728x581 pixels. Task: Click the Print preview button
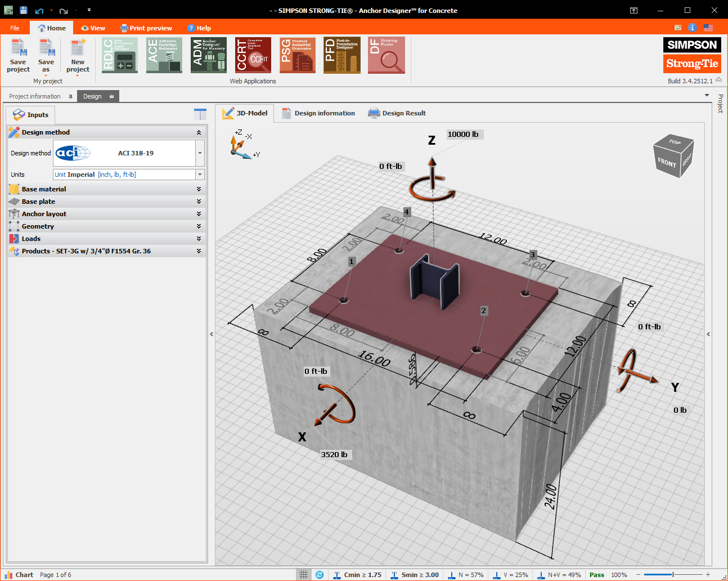(146, 28)
